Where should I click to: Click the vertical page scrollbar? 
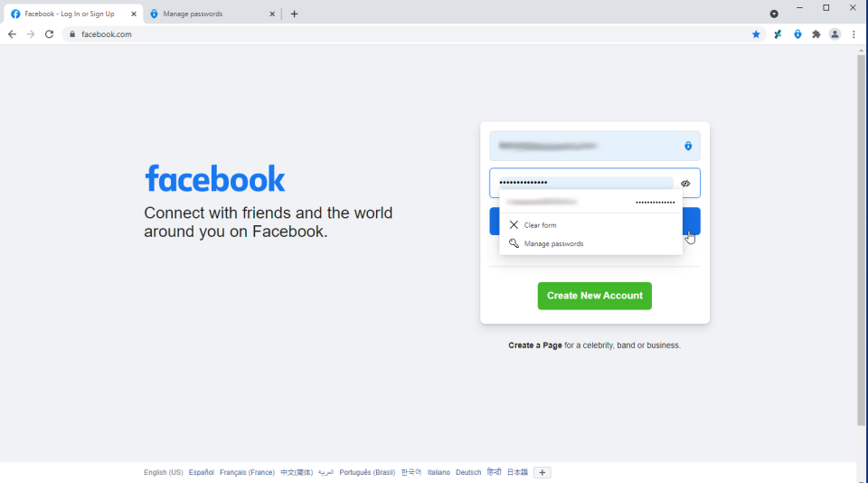[861, 241]
